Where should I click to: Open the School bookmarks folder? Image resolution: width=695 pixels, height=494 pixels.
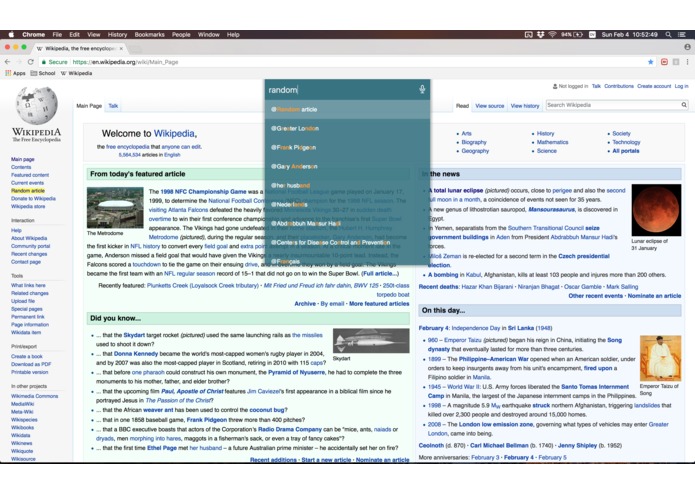[43, 73]
